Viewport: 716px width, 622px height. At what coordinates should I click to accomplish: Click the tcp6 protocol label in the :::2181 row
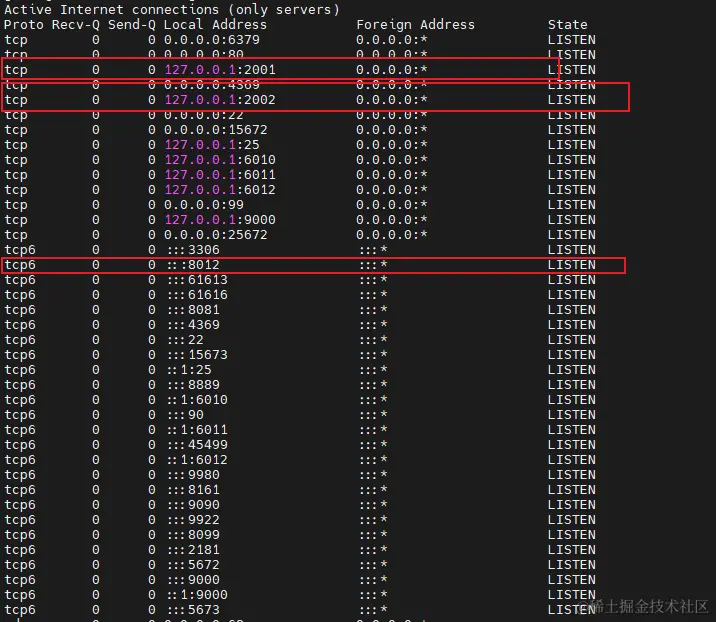click(x=20, y=550)
